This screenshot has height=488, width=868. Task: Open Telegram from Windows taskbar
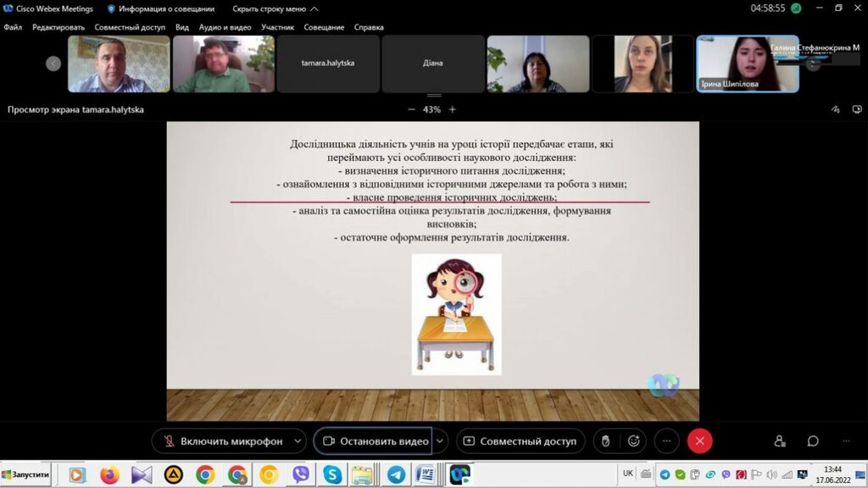pyautogui.click(x=395, y=474)
